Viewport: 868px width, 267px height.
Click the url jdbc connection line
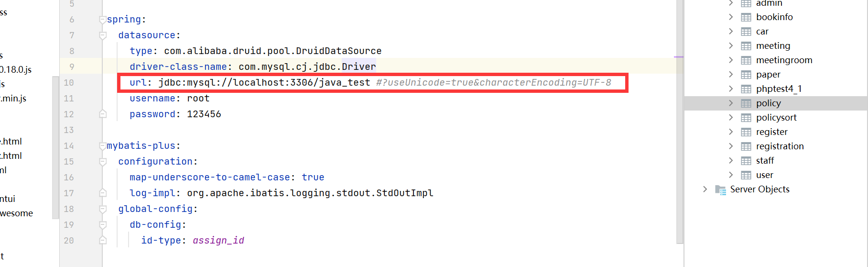pyautogui.click(x=264, y=83)
